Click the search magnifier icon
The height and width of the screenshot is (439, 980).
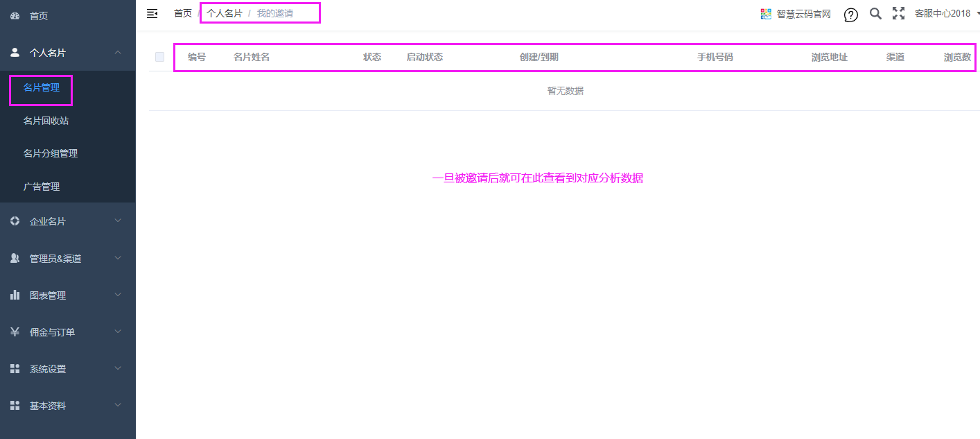875,13
